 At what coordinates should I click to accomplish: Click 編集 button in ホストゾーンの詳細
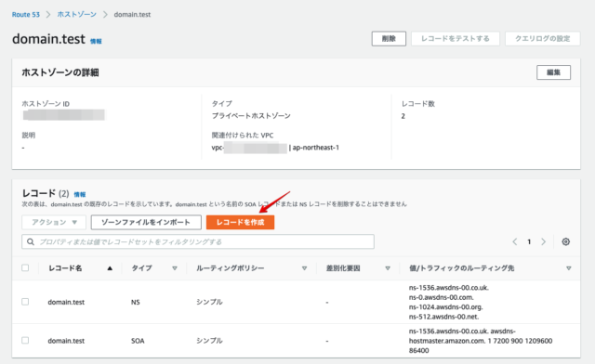pos(553,72)
